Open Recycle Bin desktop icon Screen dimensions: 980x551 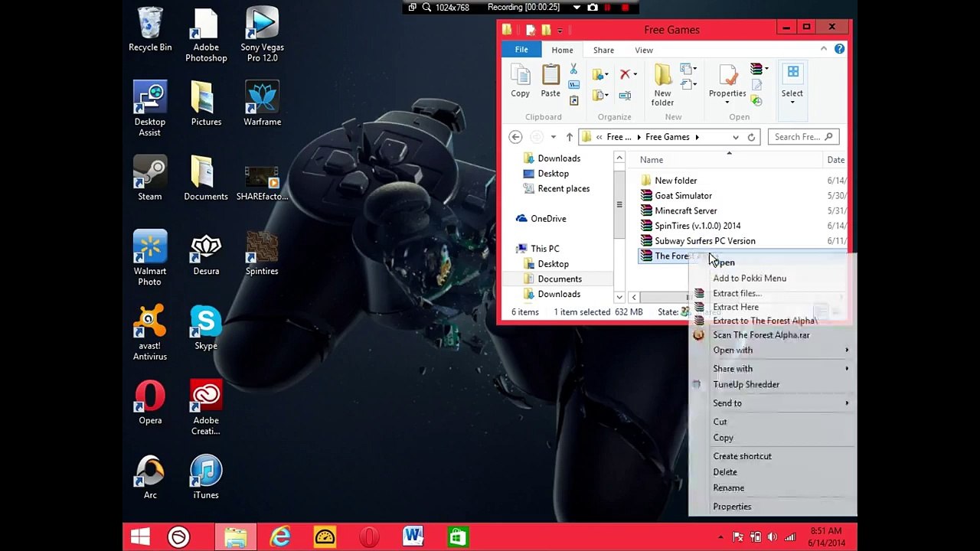pyautogui.click(x=150, y=30)
